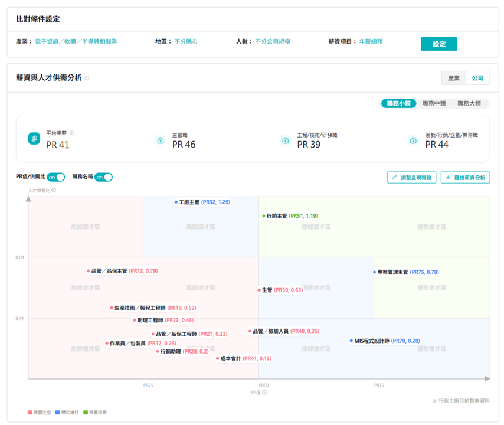Screen dimensions: 504x425
Task: Click the 工程/技術/研發職 briefcase icon
Action: (285, 140)
